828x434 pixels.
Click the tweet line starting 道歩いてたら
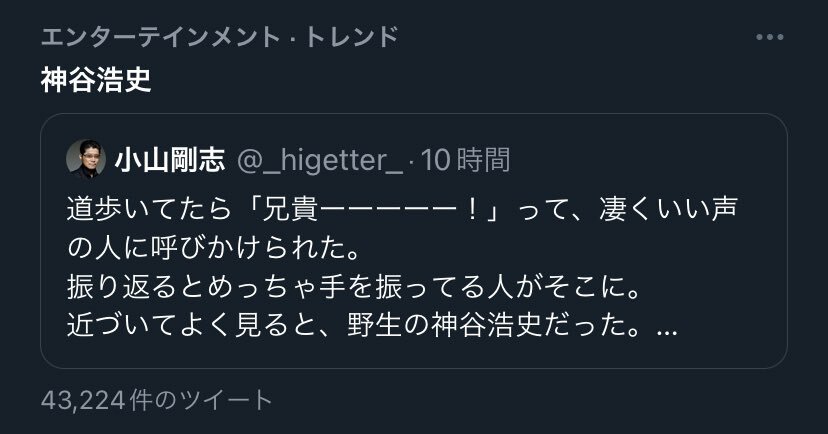(x=402, y=209)
